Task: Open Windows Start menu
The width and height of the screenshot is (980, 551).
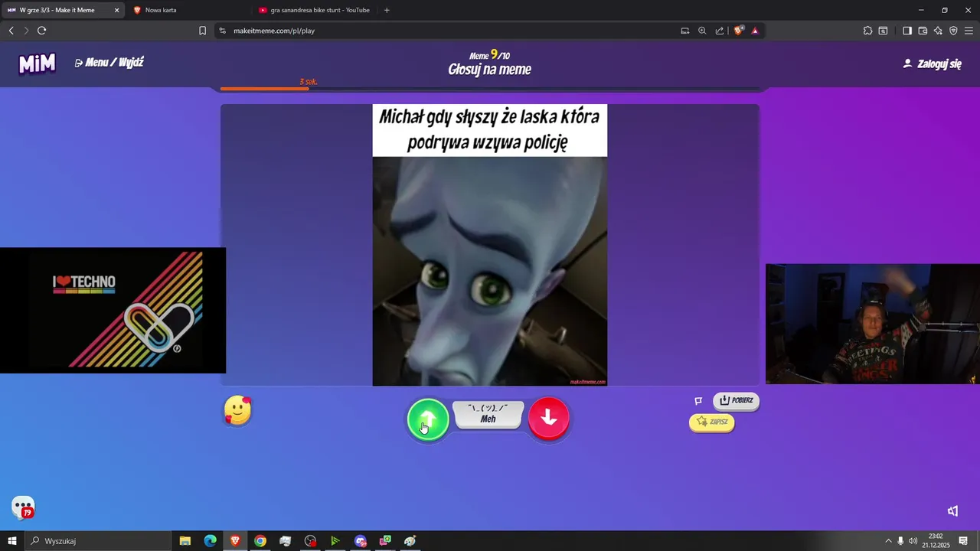Action: 12,541
